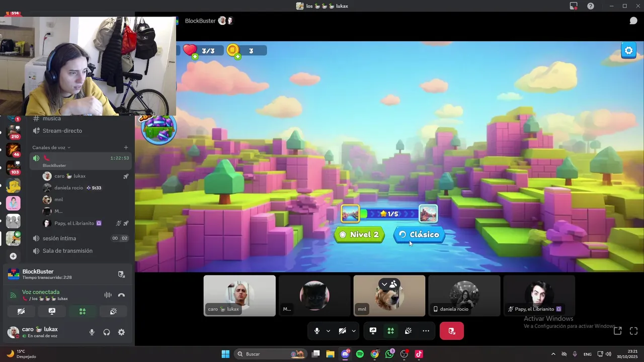Open the server with the 103 badge
The width and height of the screenshot is (644, 362).
13,168
